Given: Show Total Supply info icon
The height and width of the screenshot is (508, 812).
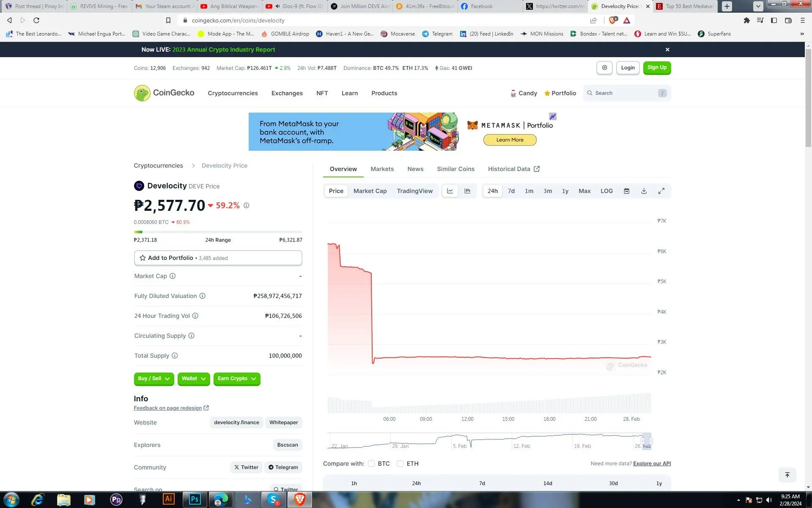Looking at the screenshot, I should tap(175, 356).
